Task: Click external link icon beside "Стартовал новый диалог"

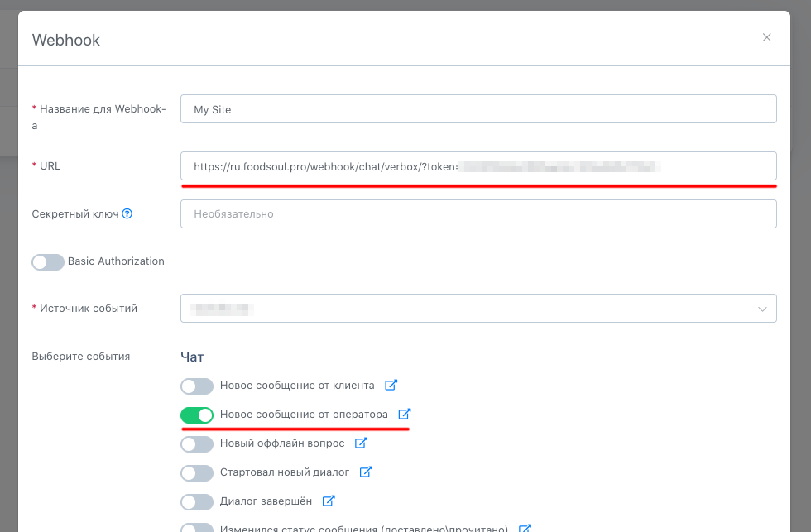Action: pyautogui.click(x=367, y=472)
